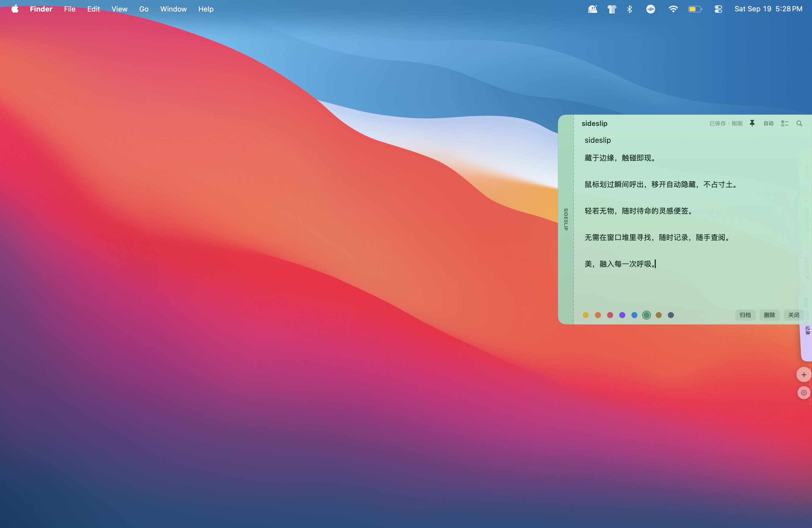
Task: Open the Bluetooth menu bar icon
Action: [x=630, y=9]
